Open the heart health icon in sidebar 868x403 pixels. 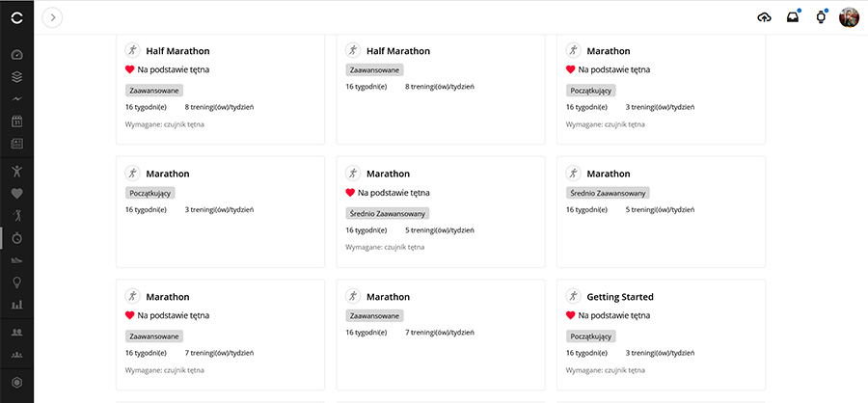(16, 193)
